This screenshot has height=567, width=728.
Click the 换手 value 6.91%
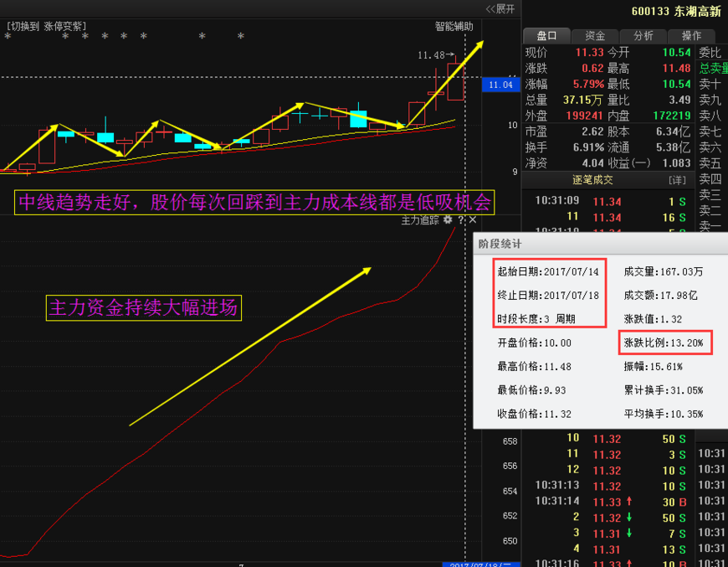(x=588, y=147)
